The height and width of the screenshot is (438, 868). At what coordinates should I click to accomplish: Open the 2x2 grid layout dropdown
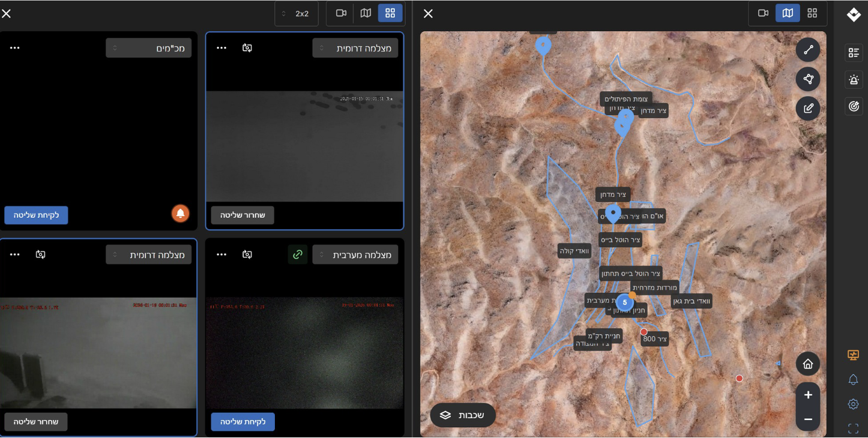[297, 13]
